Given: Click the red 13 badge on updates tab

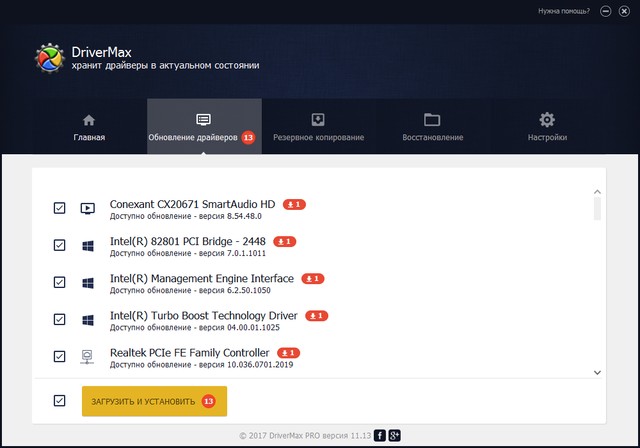Looking at the screenshot, I should pyautogui.click(x=248, y=138).
